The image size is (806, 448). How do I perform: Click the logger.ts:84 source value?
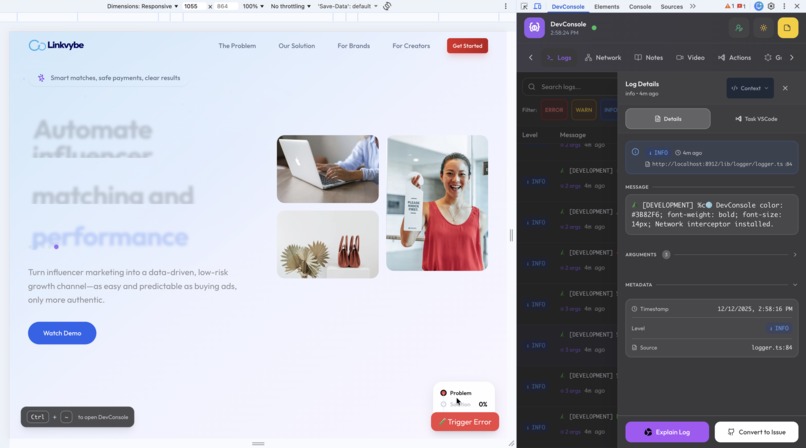point(772,348)
